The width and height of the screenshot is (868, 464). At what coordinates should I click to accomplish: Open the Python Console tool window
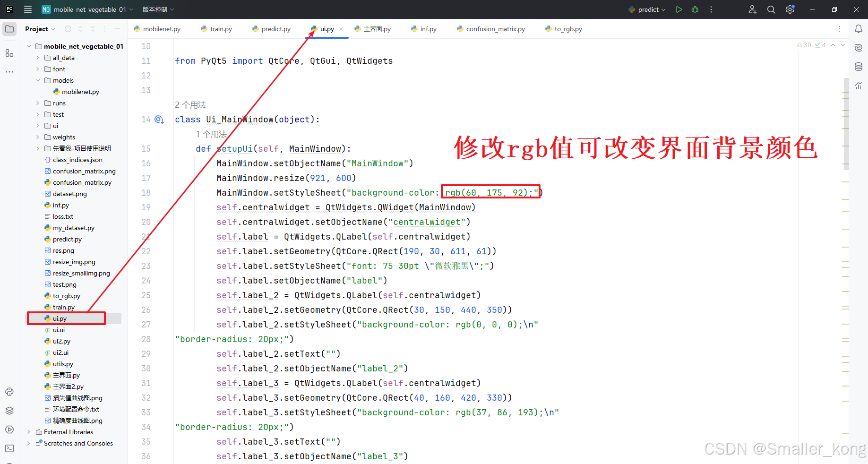9,392
